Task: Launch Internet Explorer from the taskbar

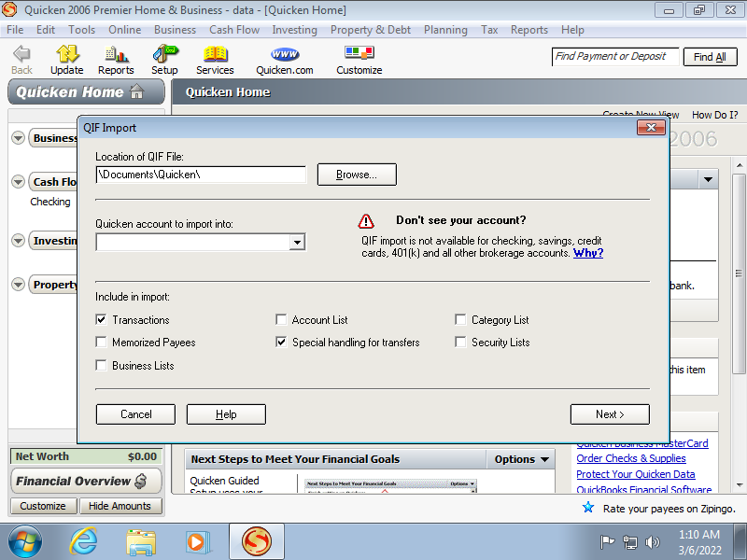Action: (83, 540)
